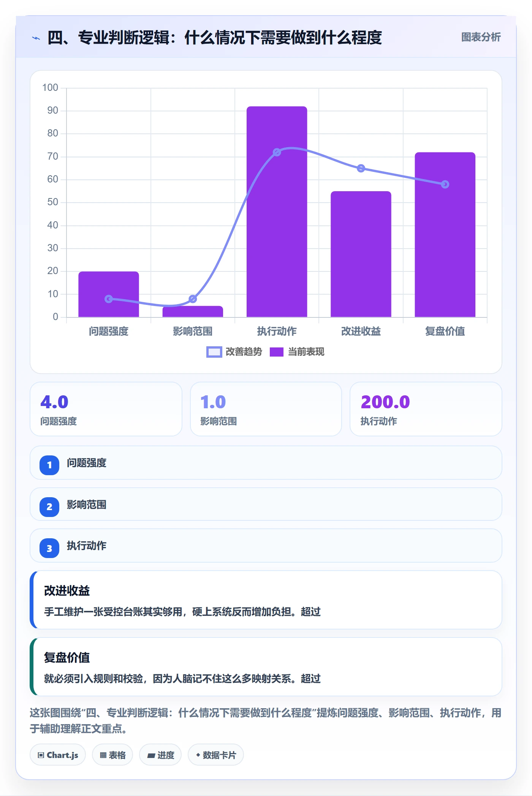Viewport: 532px width, 796px height.
Task: Click the bar icon in 进度 tag
Action: (x=151, y=756)
